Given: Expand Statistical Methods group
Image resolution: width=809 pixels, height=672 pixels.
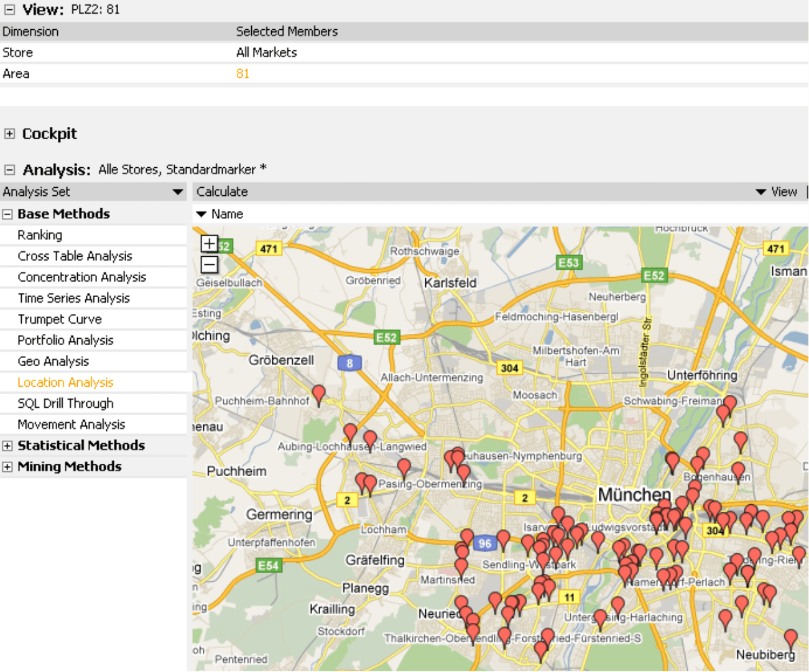Looking at the screenshot, I should [7, 446].
